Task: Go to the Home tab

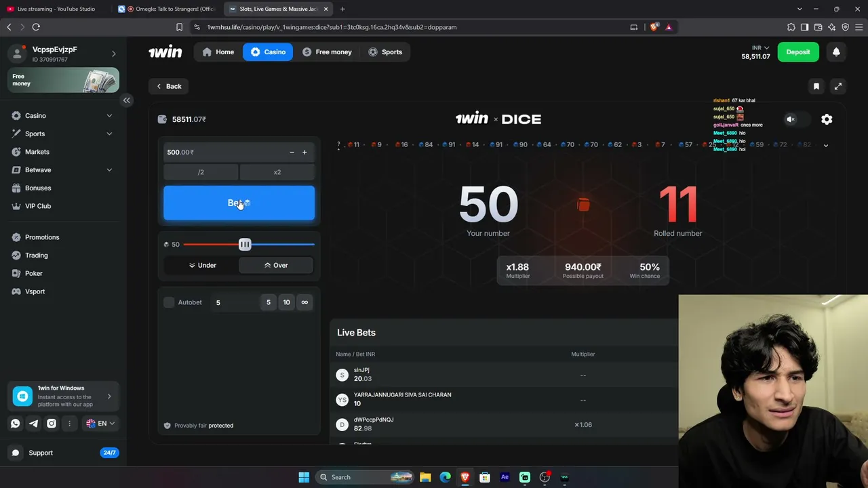Action: (218, 52)
